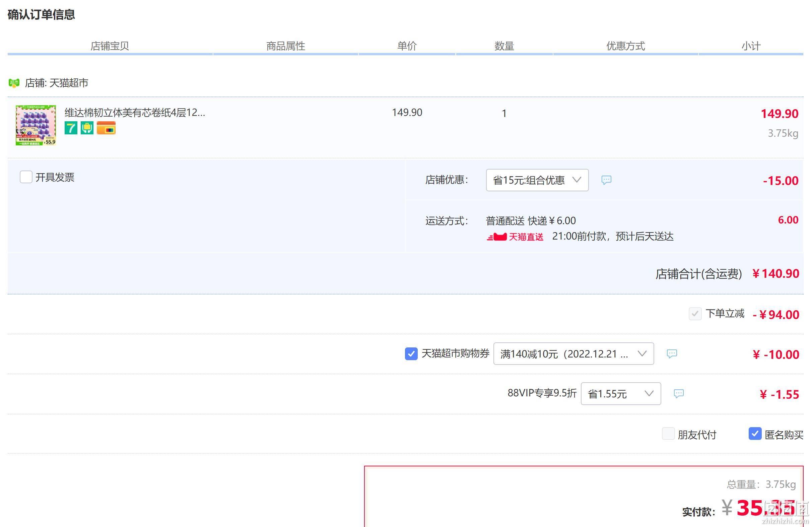Uncheck the 天猫超市购物券 checkbox
The width and height of the screenshot is (812, 527).
click(x=411, y=353)
